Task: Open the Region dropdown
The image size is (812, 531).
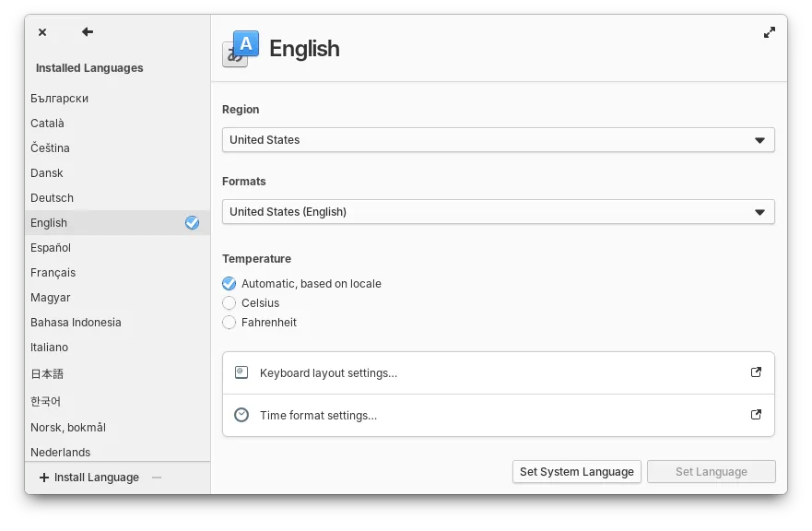Action: coord(498,139)
